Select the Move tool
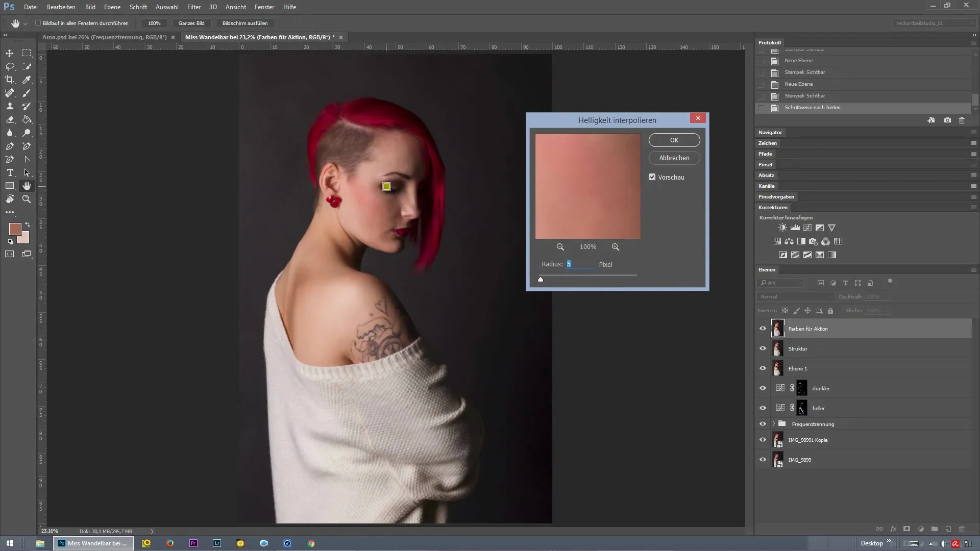The image size is (980, 551). (10, 53)
